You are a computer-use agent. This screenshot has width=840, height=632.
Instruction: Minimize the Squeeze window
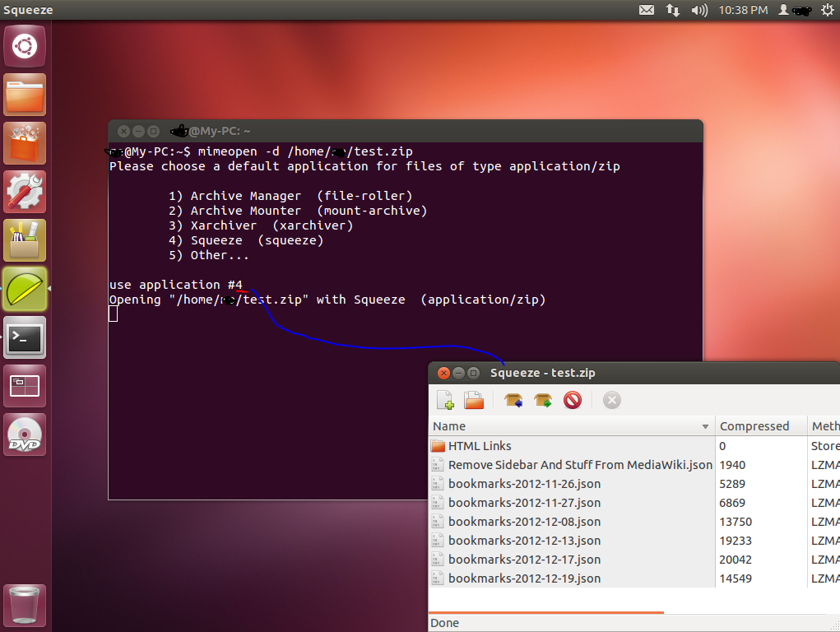[x=458, y=373]
